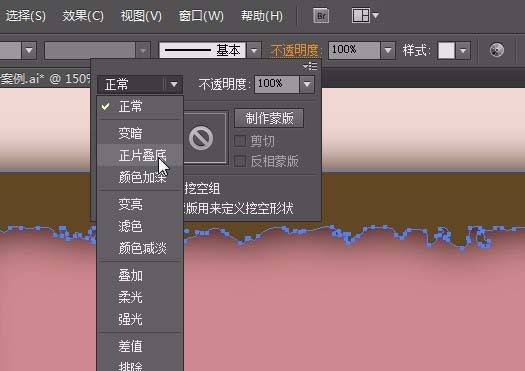Choose the 强光 blend mode
Image resolution: width=525 pixels, height=371 pixels.
(140, 319)
